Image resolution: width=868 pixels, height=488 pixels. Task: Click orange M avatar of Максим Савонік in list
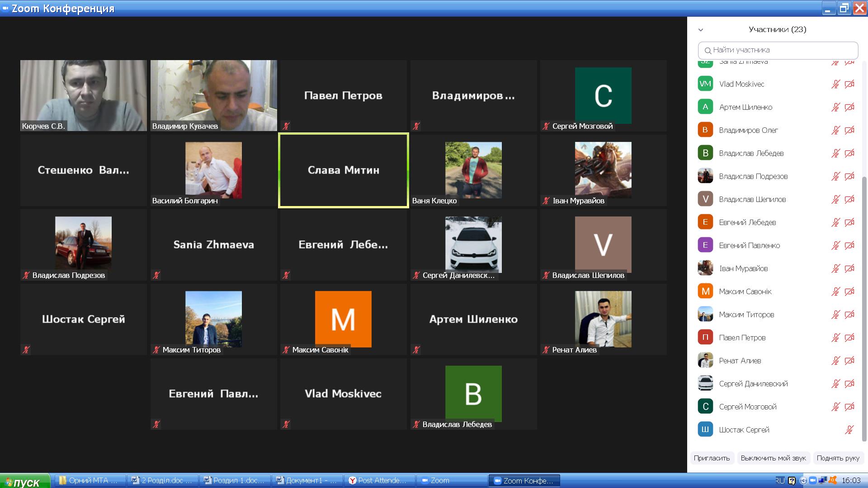705,291
